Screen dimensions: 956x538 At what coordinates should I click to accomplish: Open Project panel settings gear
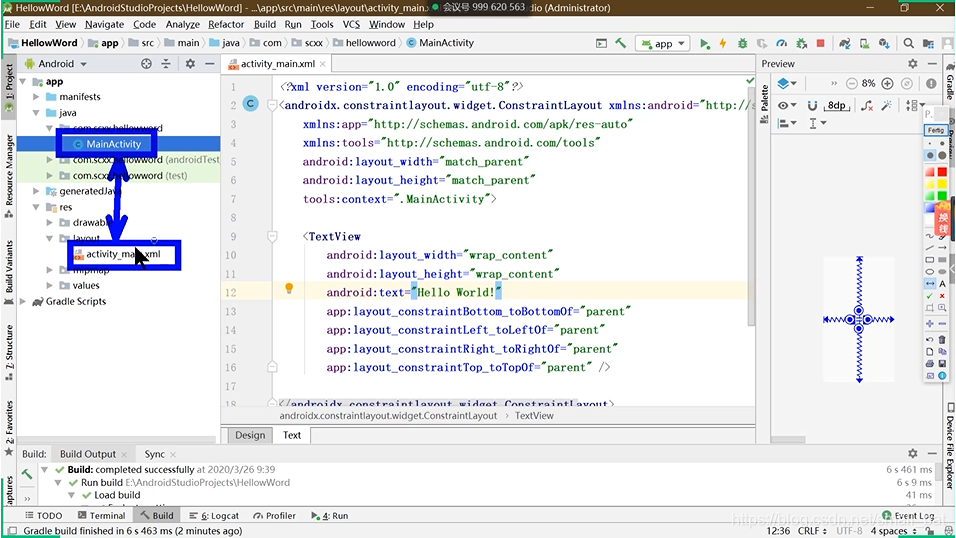point(190,63)
